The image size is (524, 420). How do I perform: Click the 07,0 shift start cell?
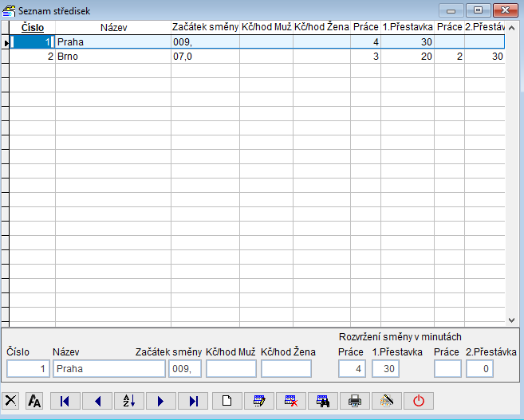[x=205, y=57]
